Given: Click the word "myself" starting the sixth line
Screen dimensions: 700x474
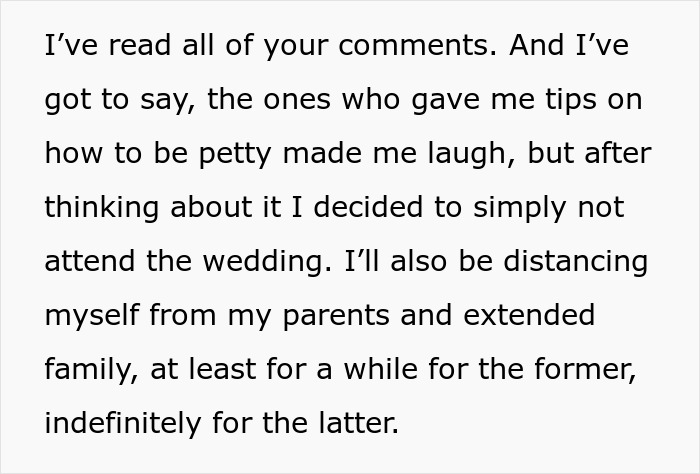Looking at the screenshot, I should pyautogui.click(x=93, y=316).
